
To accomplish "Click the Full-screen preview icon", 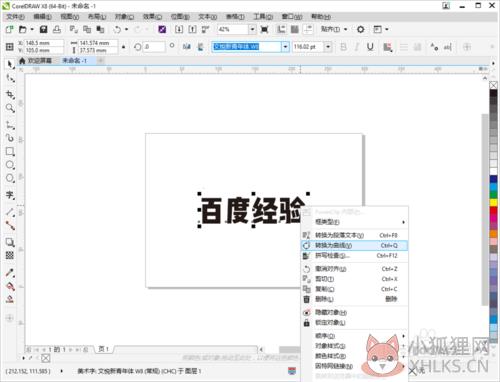I will click(x=264, y=29).
